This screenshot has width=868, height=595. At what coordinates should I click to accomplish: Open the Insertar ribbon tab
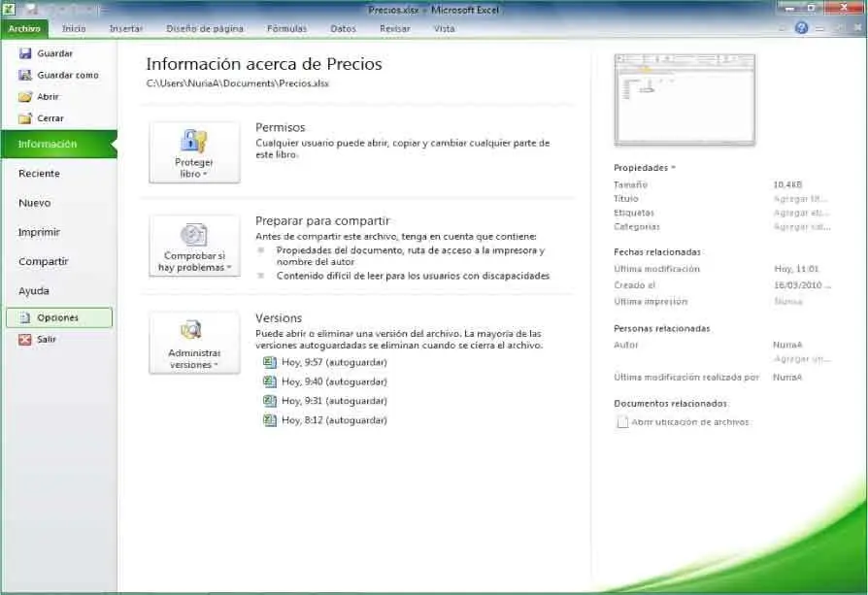coord(126,29)
